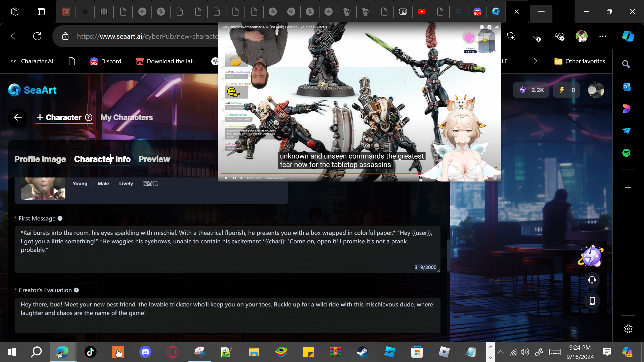
Task: Open Steam from the taskbar
Action: [x=363, y=352]
